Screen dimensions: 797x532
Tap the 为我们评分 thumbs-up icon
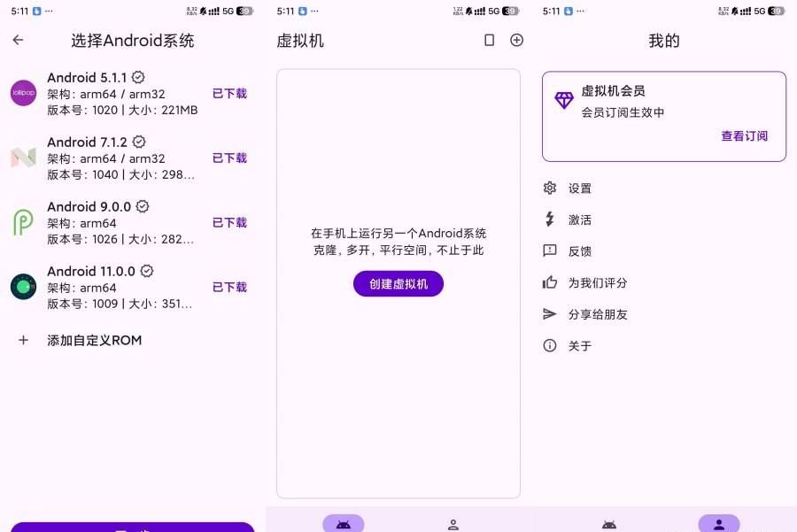pos(549,282)
